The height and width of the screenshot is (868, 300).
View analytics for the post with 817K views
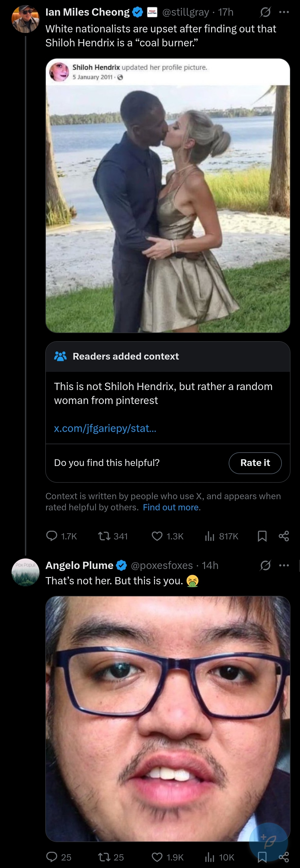(x=210, y=536)
